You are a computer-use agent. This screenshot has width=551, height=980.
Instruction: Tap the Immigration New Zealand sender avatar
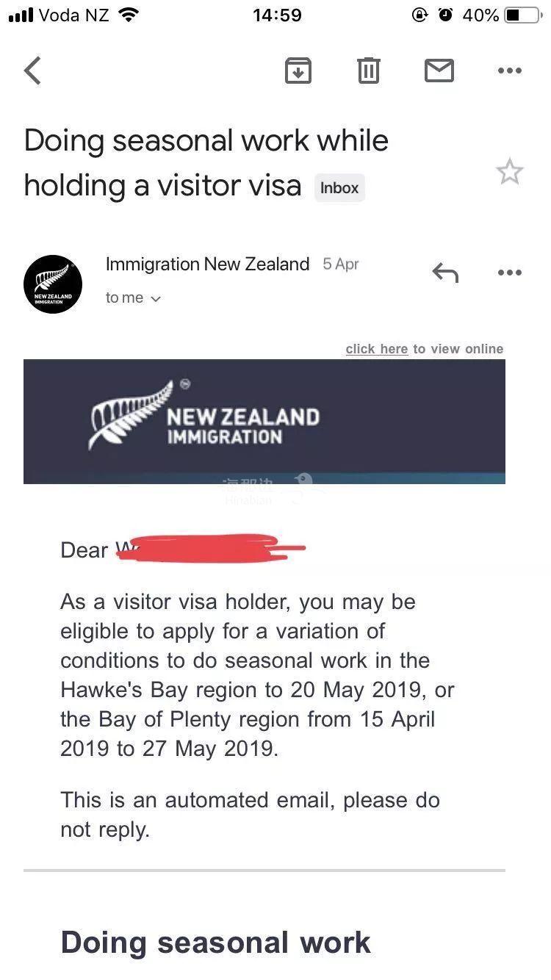(x=53, y=284)
